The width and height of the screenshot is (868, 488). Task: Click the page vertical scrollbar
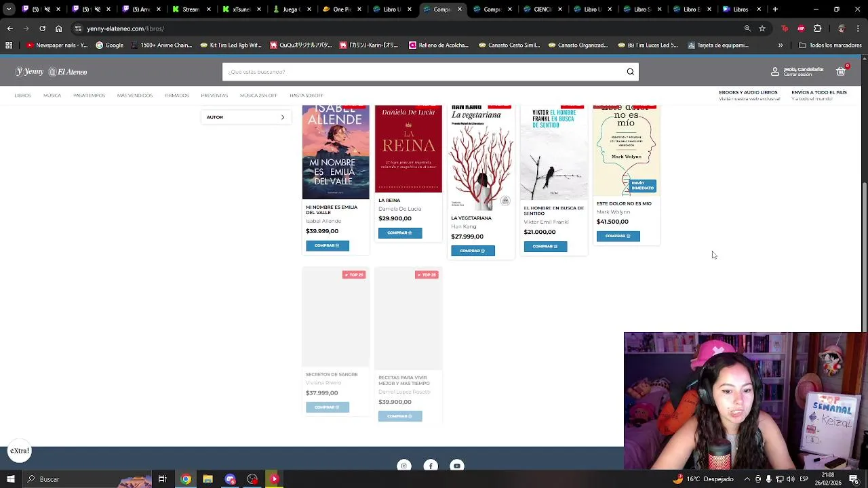tap(865, 258)
